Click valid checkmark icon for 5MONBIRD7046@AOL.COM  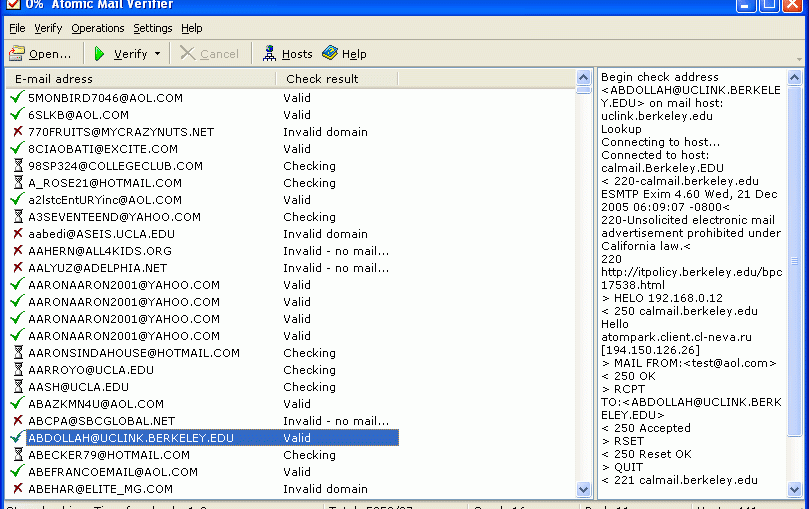click(x=17, y=97)
